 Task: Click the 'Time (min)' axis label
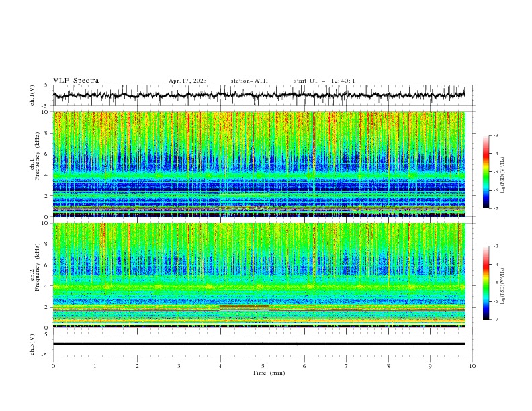pos(269,373)
